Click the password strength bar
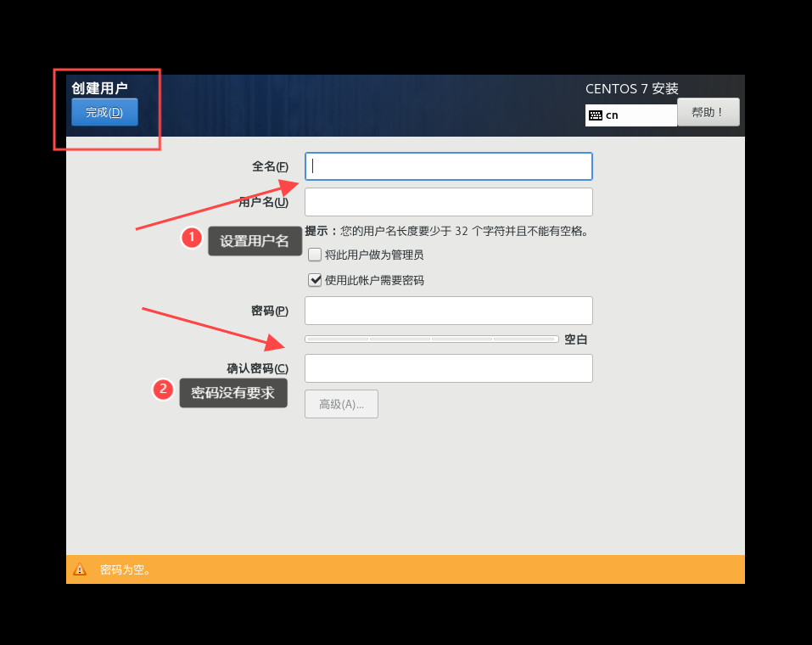This screenshot has height=645, width=812. pyautogui.click(x=432, y=339)
